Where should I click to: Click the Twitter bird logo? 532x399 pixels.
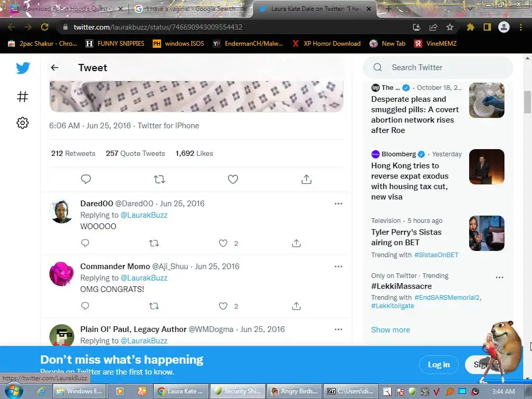coord(23,68)
